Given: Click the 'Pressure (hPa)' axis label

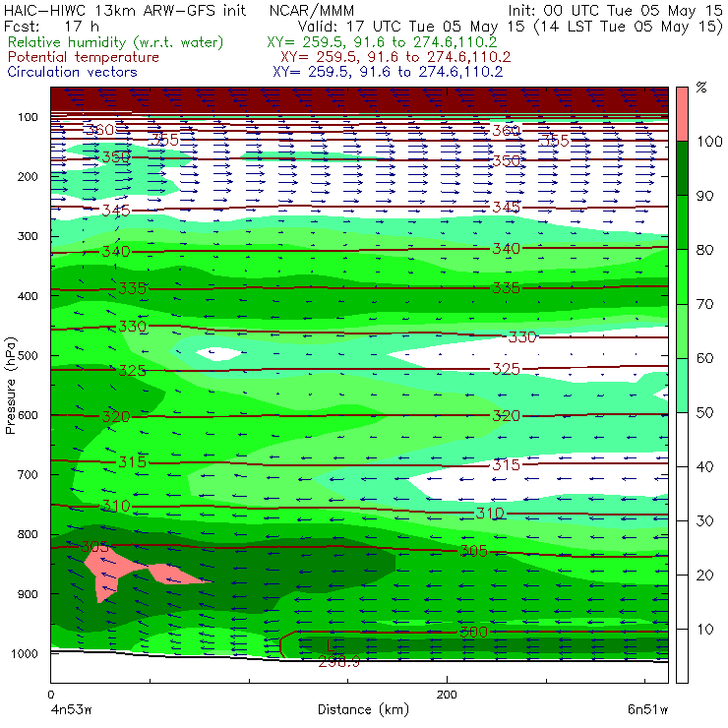Looking at the screenshot, I should tap(10, 386).
